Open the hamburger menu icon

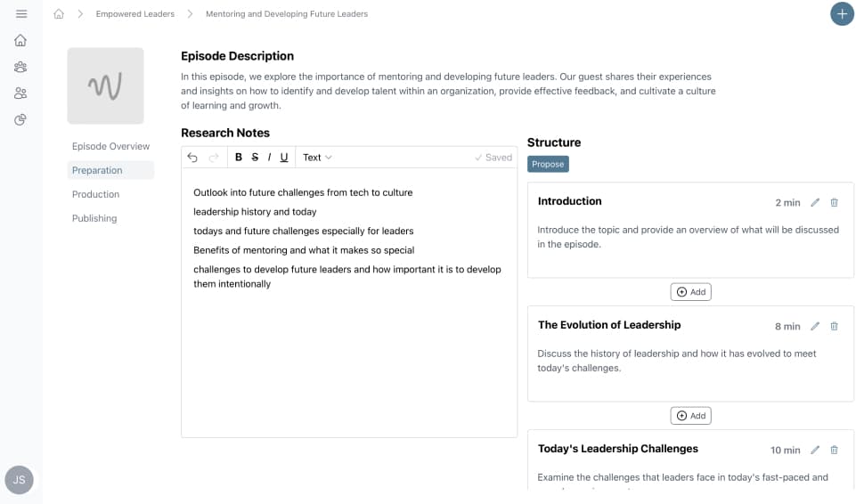[x=21, y=14]
